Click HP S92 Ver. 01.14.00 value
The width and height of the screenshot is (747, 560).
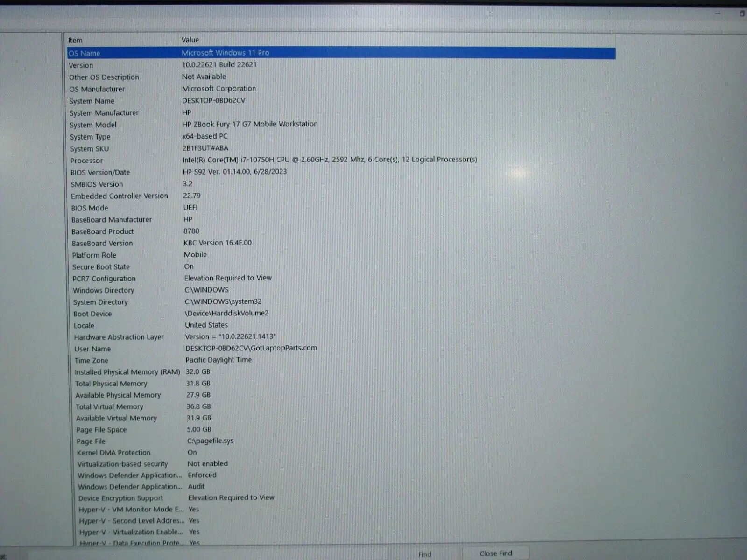pos(235,171)
